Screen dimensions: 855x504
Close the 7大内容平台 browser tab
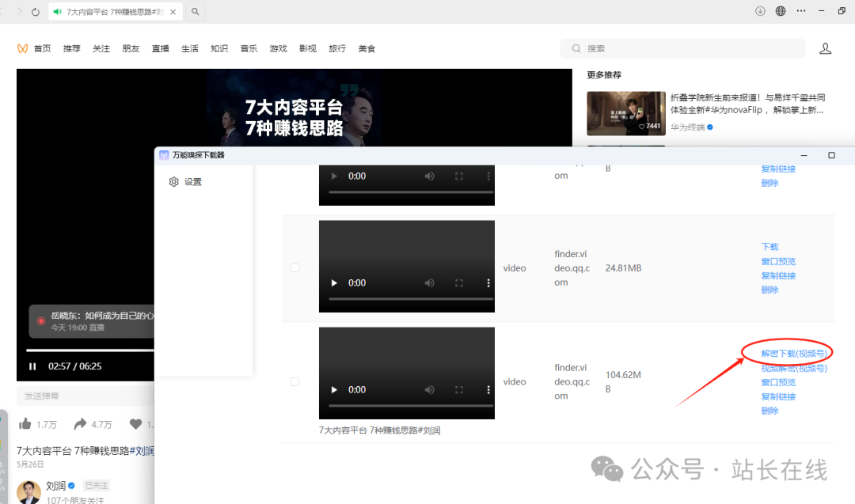pyautogui.click(x=173, y=11)
